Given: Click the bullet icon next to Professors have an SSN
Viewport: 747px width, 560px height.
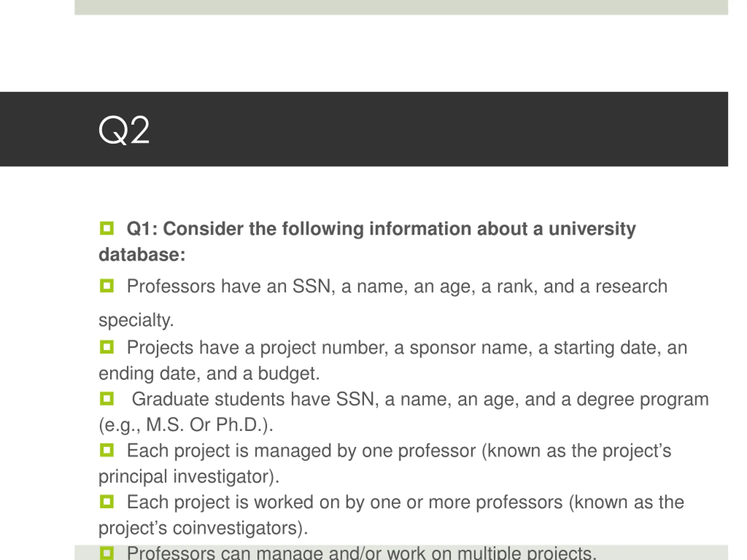Looking at the screenshot, I should click(x=107, y=286).
